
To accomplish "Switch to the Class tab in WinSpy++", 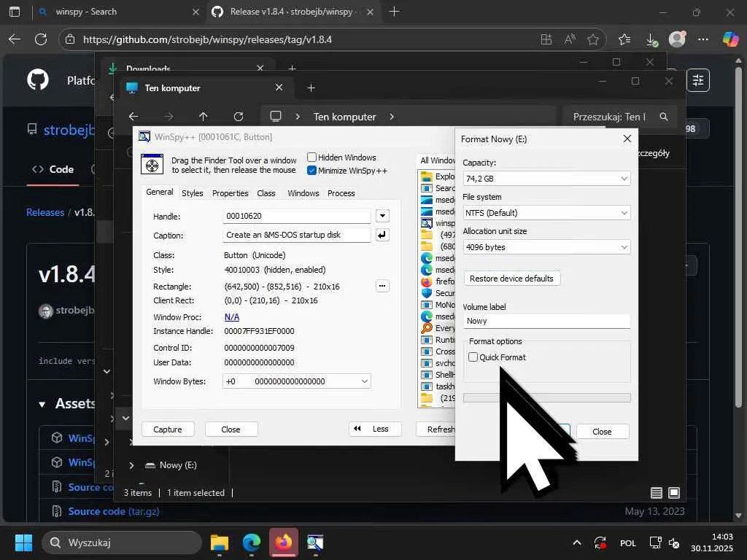I will click(x=266, y=192).
